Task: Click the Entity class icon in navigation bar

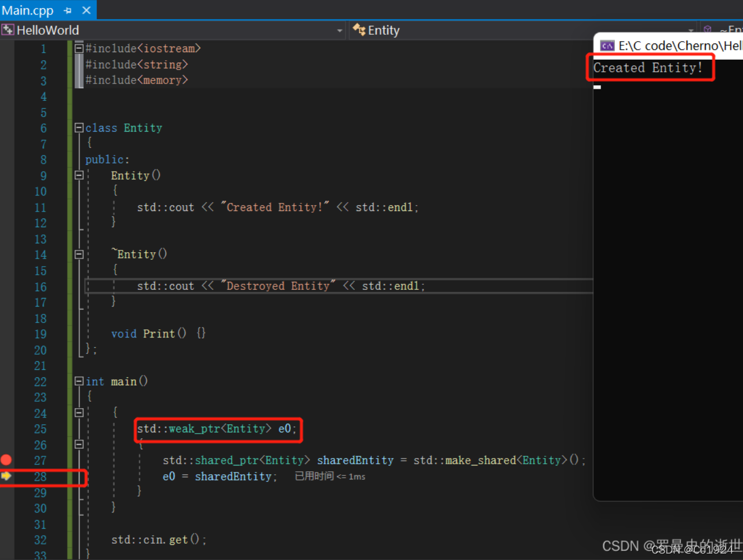Action: (359, 30)
